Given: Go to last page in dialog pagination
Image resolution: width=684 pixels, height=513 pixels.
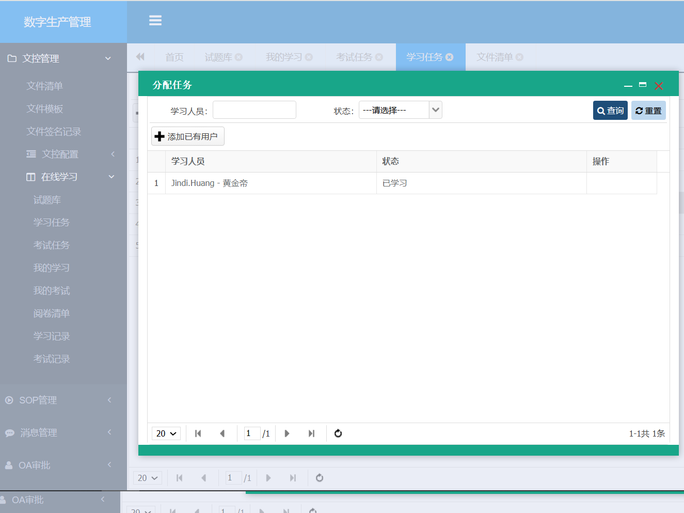Looking at the screenshot, I should [311, 433].
